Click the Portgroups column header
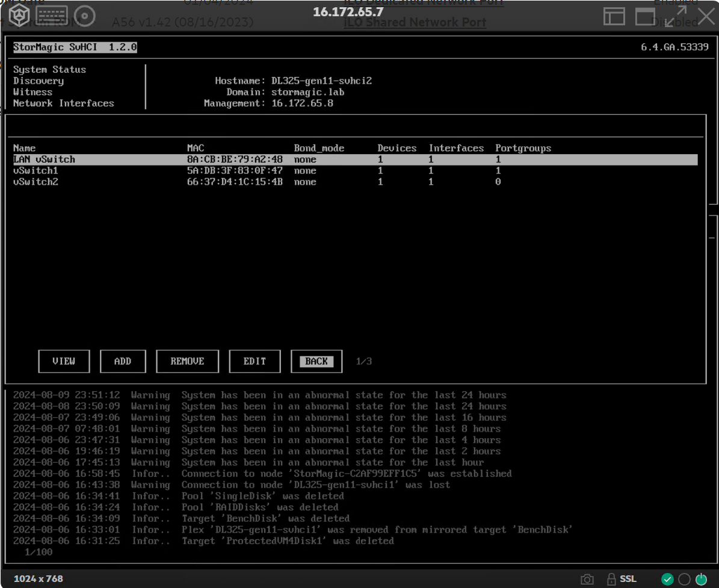 point(523,148)
